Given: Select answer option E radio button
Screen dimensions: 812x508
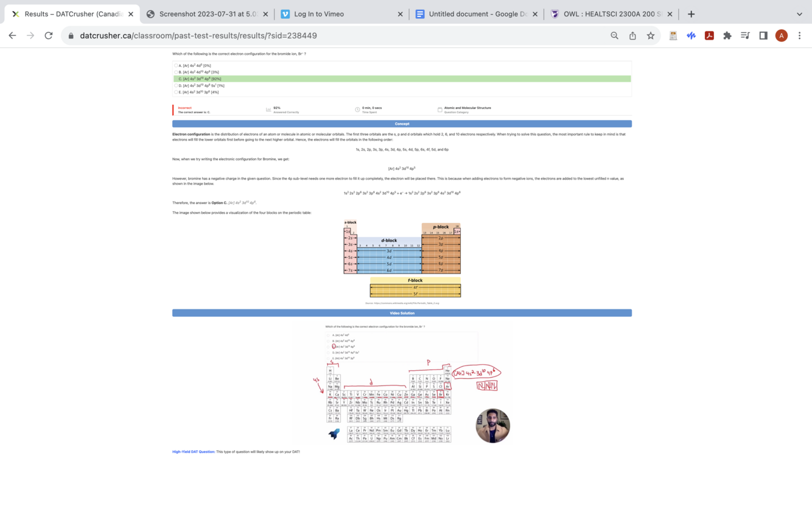Looking at the screenshot, I should point(177,92).
